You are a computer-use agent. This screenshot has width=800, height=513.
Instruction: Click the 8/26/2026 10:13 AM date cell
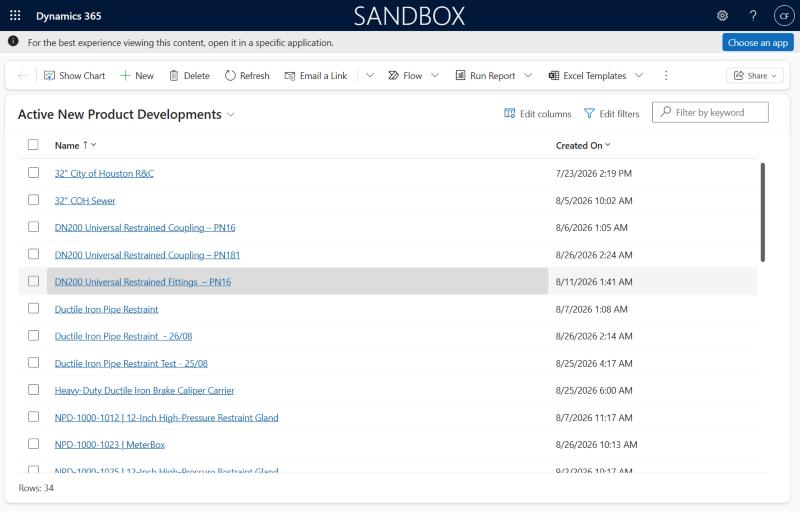[596, 445]
